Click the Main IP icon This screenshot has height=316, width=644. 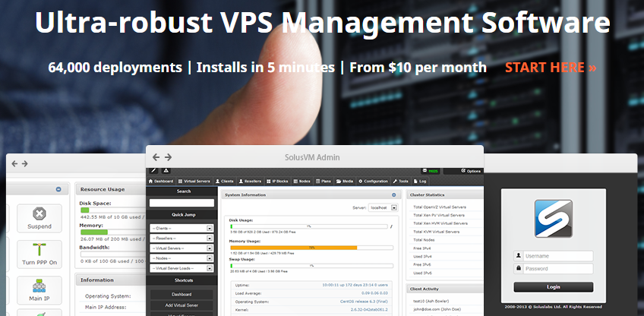[39, 290]
